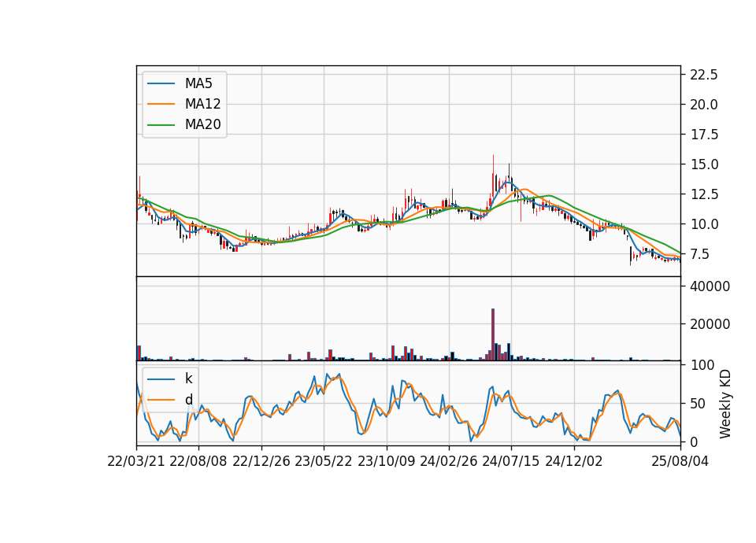Click the 10.0 price axis label

coord(704,224)
